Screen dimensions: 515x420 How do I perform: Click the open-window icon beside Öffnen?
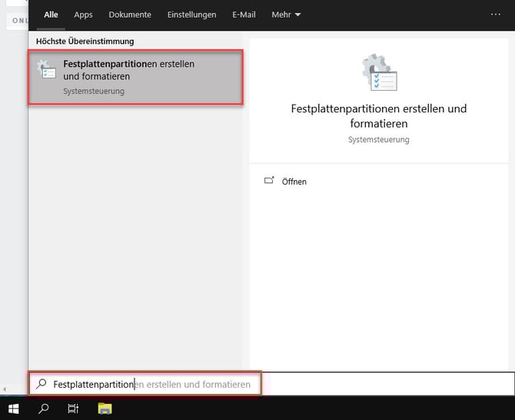pos(269,181)
